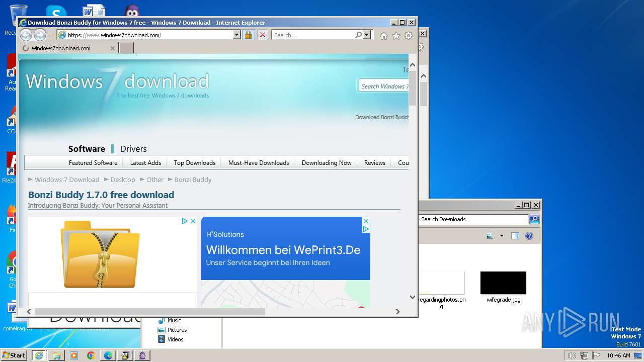Screen dimensions: 644x362
Task: Click Explorer search magnifier button
Action: (534, 219)
